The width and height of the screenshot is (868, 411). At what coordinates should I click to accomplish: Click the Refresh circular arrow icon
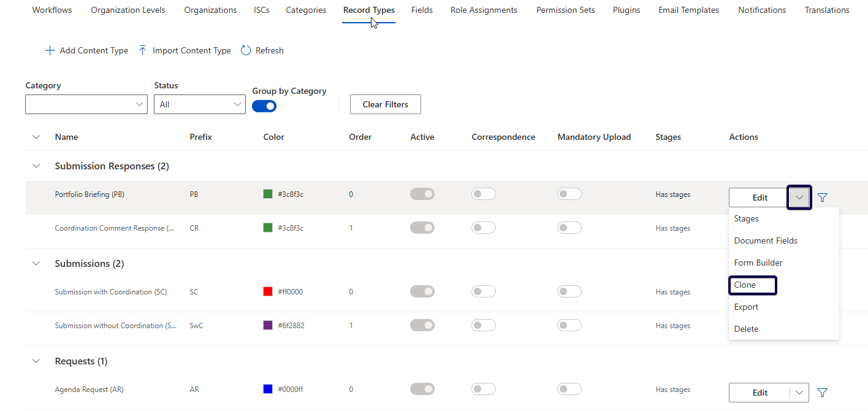[x=246, y=51]
